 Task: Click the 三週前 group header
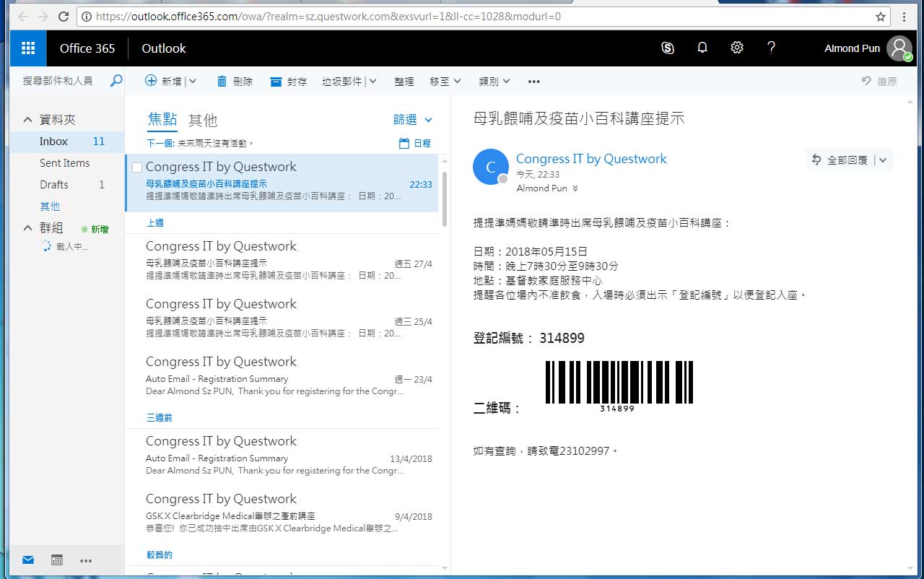tap(160, 418)
